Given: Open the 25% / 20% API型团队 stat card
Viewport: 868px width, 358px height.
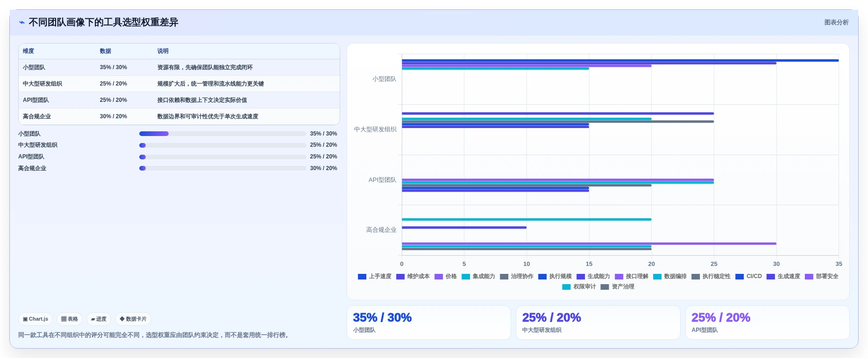Looking at the screenshot, I should point(767,322).
